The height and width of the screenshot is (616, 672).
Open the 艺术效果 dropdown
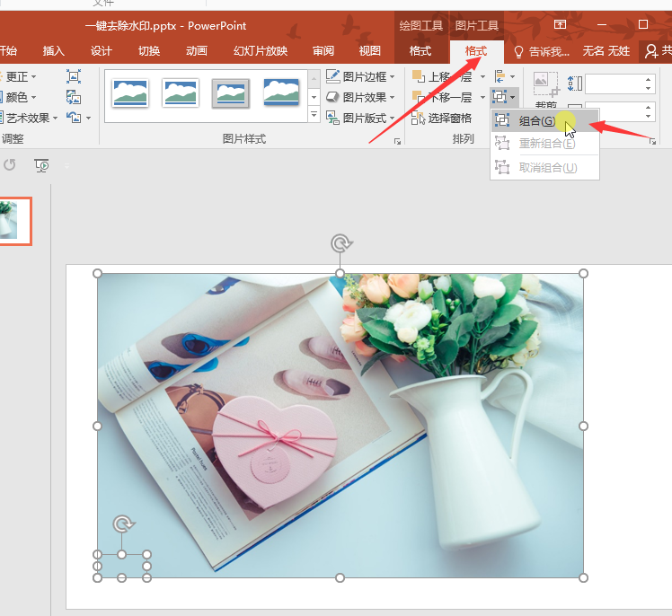(x=29, y=118)
